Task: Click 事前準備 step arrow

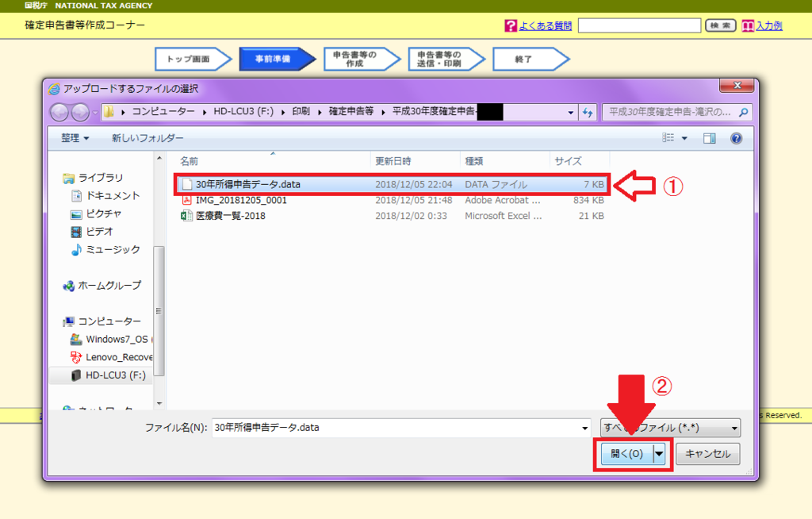Action: coord(278,59)
